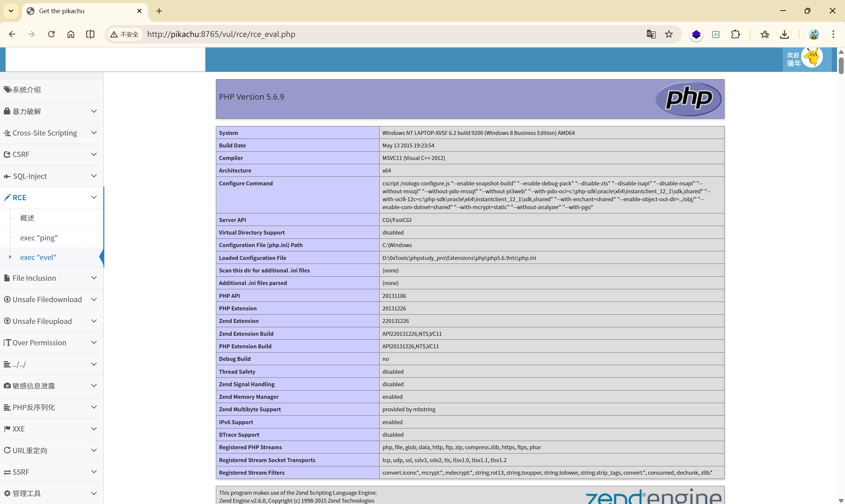Image resolution: width=845 pixels, height=504 pixels.
Task: Open the favorites list icon
Action: (x=765, y=34)
